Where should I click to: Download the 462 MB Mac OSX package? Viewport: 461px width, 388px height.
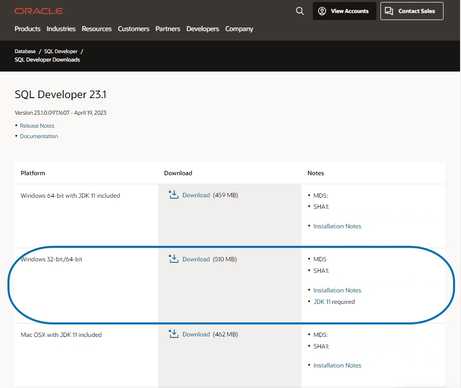196,334
